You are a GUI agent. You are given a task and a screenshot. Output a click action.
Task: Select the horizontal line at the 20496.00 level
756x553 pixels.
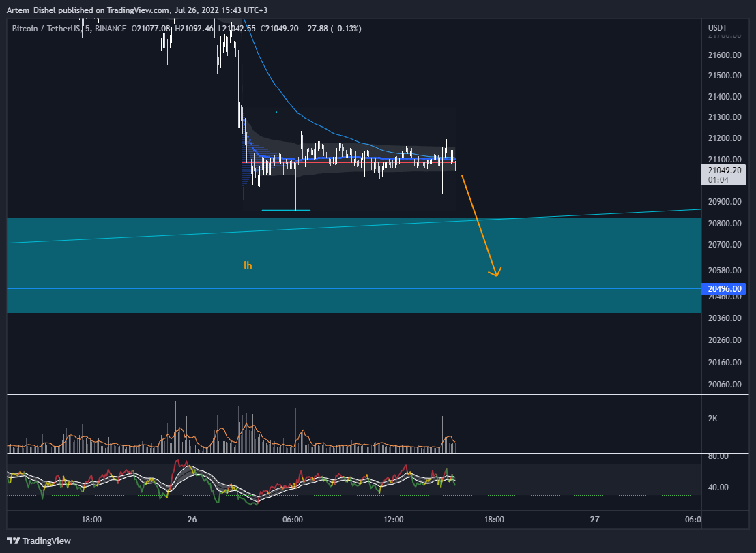click(x=354, y=289)
